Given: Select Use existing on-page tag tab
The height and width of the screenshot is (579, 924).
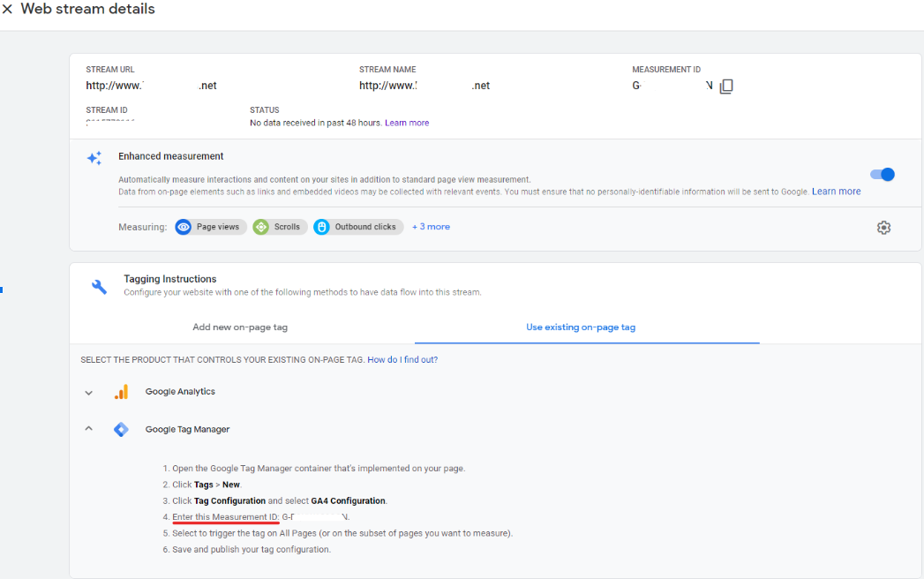Looking at the screenshot, I should [x=581, y=327].
